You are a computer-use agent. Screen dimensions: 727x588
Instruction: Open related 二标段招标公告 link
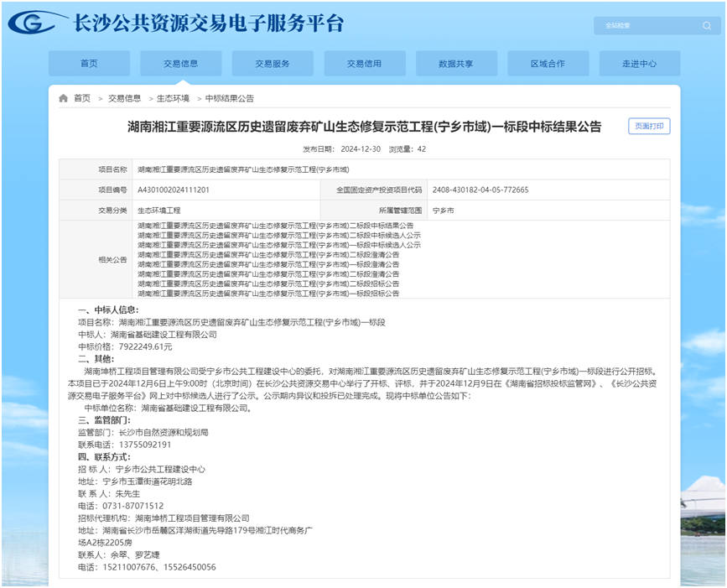pos(268,284)
